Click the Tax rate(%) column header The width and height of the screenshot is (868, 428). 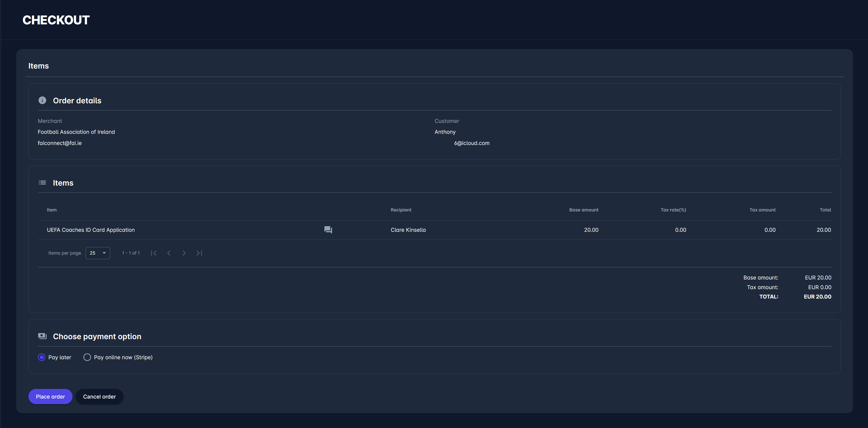click(x=673, y=210)
